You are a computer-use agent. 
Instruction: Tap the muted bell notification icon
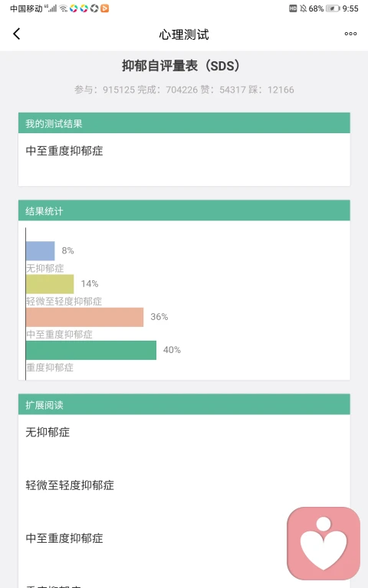(x=304, y=8)
